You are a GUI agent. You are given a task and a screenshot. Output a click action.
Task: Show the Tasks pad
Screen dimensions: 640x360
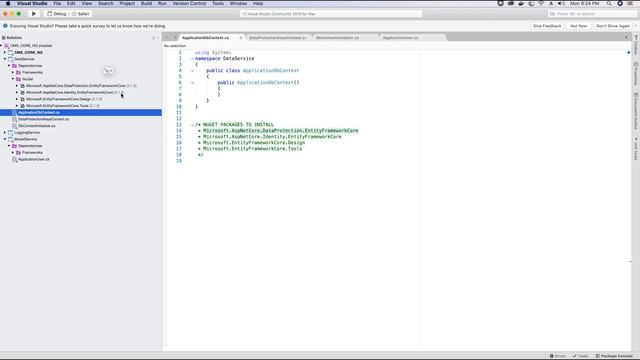click(580, 356)
